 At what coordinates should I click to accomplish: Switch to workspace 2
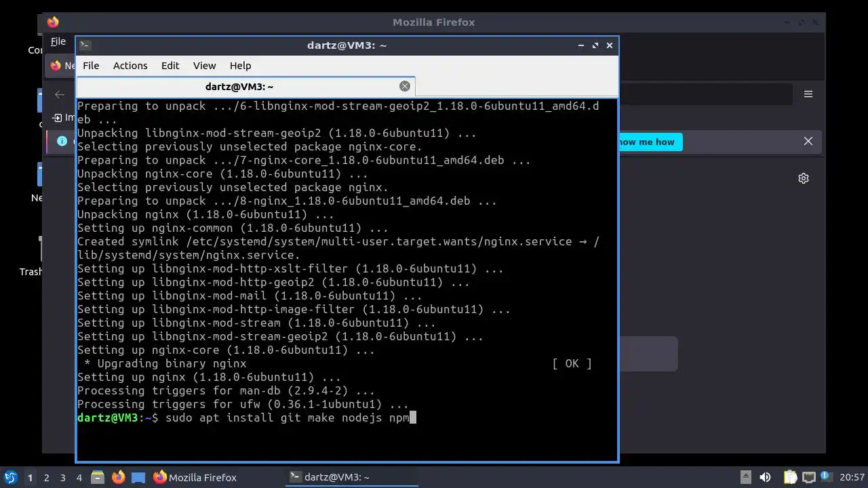click(x=47, y=477)
